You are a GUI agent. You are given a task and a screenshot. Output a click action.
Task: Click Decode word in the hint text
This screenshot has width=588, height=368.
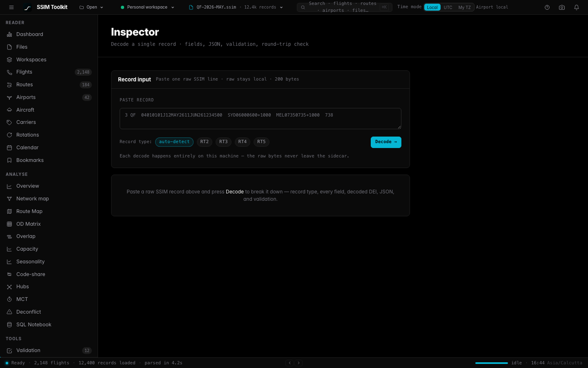pos(235,192)
